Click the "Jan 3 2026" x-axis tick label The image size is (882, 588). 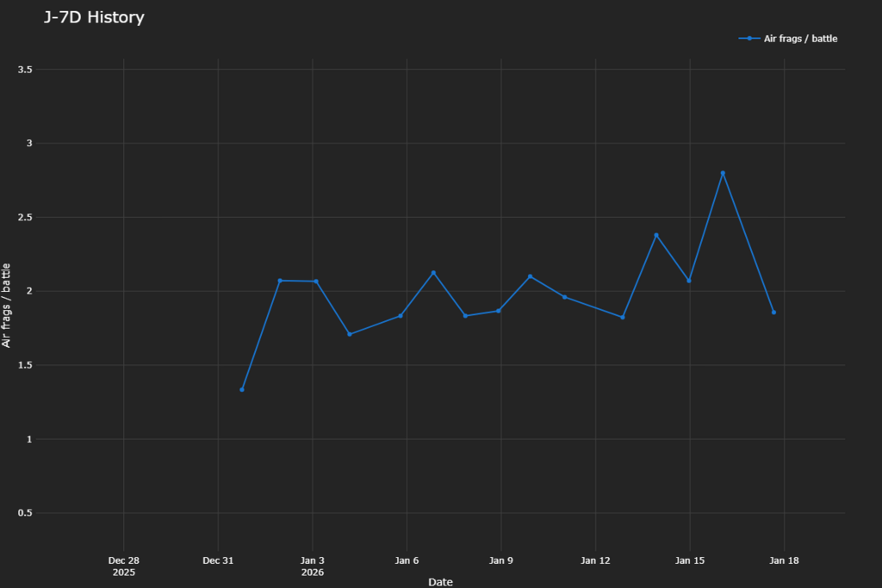tap(313, 566)
